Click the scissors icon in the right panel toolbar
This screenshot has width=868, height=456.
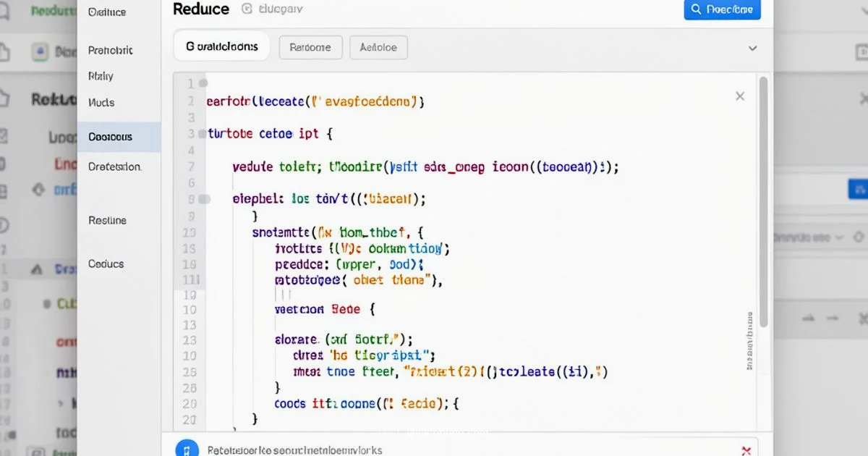(862, 317)
